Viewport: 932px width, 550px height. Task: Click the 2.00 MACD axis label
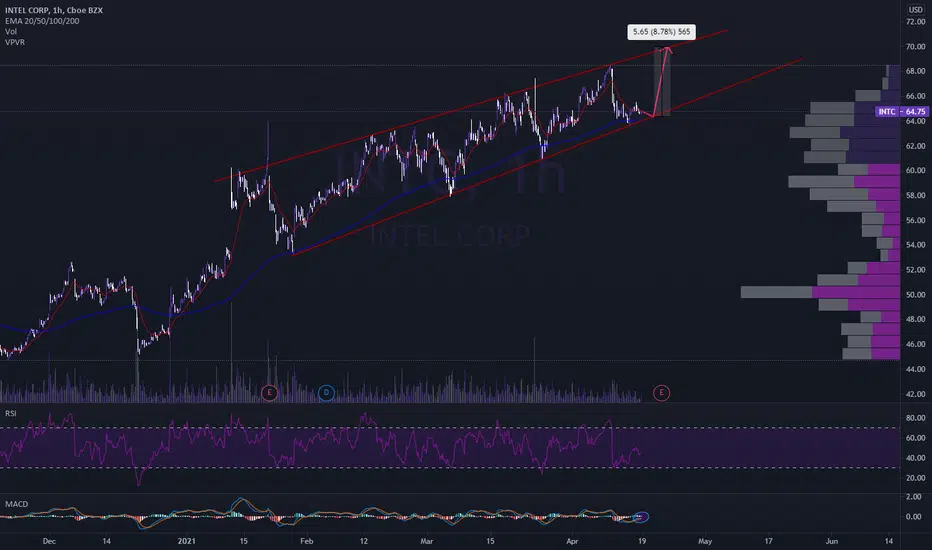tap(914, 496)
